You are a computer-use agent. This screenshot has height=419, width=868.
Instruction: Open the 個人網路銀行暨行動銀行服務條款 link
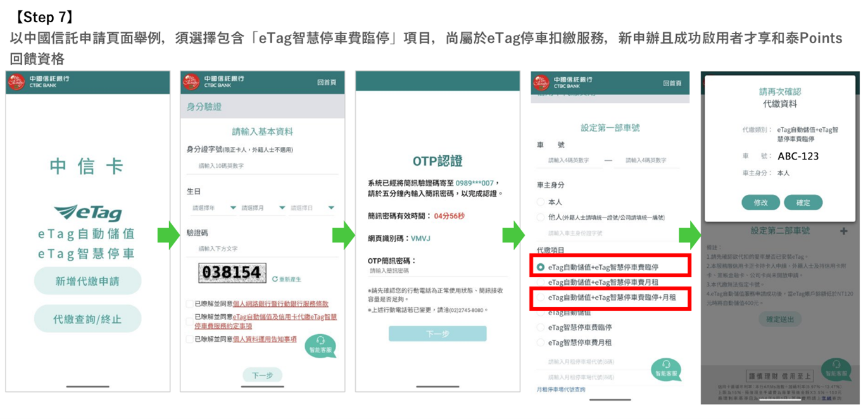[280, 304]
